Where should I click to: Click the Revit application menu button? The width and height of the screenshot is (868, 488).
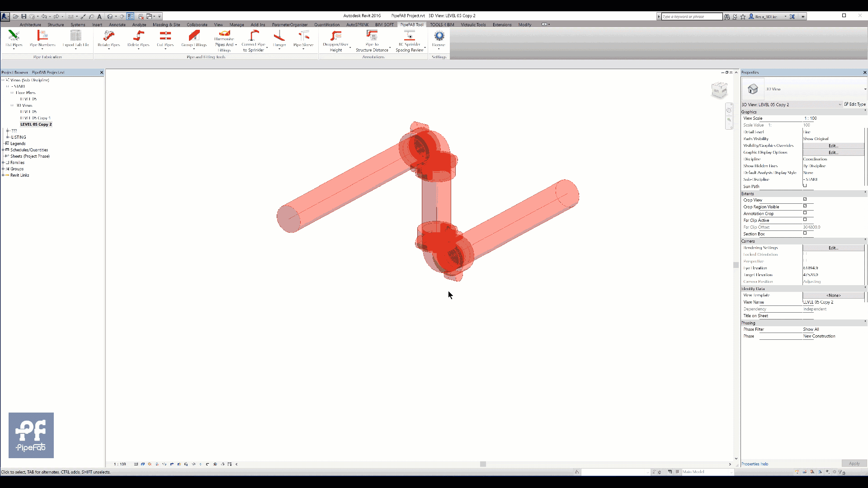tap(5, 16)
